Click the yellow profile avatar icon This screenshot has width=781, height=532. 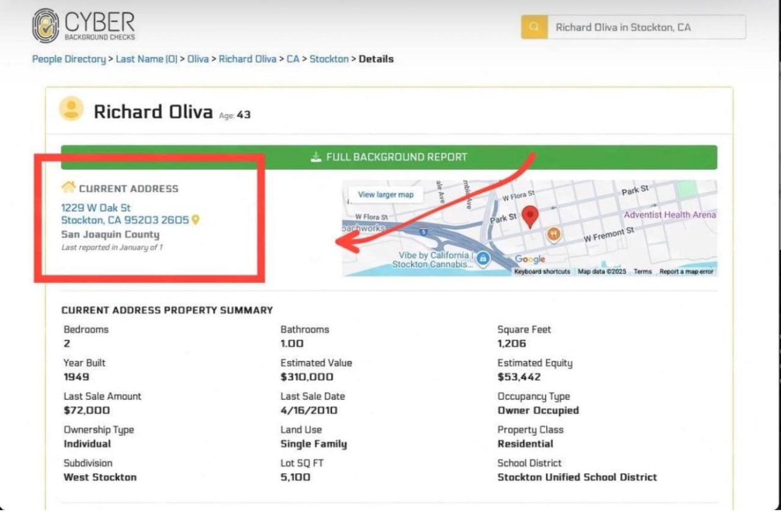click(x=71, y=109)
